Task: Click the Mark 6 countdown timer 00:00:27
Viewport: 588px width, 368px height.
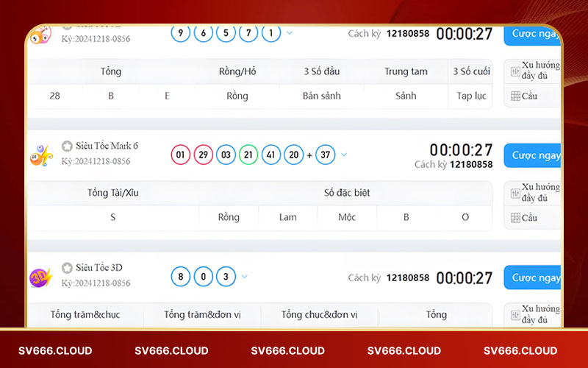Action: [x=462, y=150]
